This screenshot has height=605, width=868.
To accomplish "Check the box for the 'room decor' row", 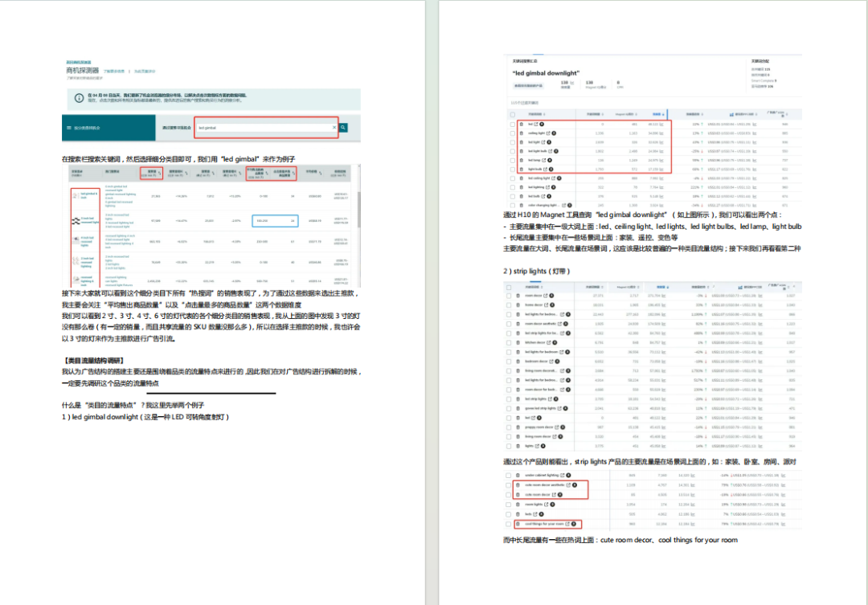I will click(509, 296).
